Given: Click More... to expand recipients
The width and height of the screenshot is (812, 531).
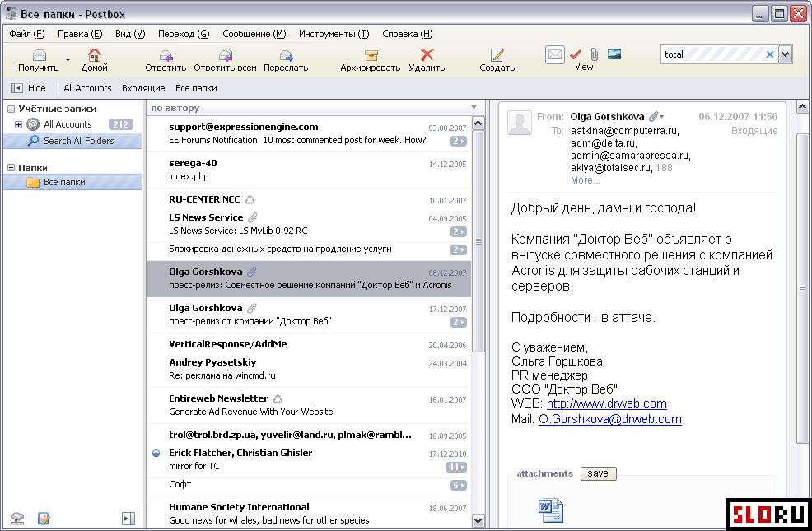Looking at the screenshot, I should pos(586,180).
